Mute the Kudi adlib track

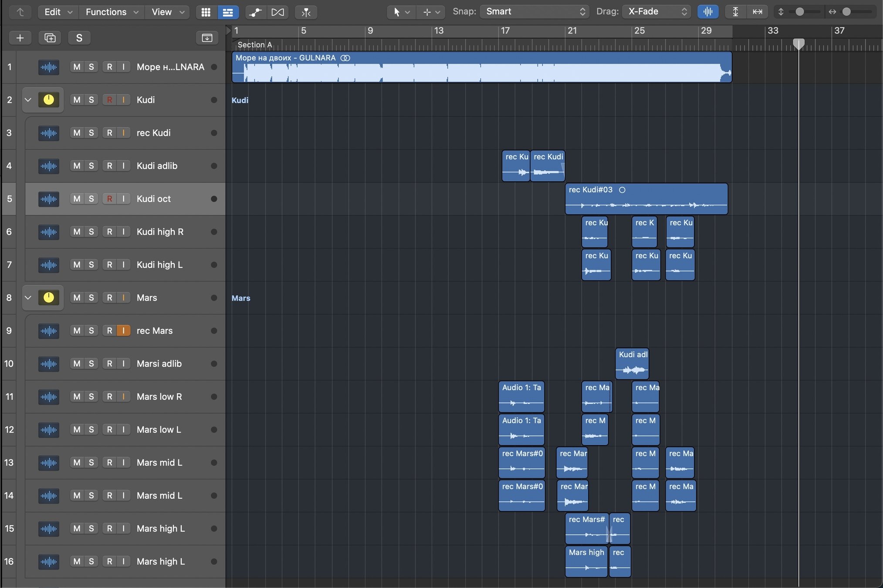coord(77,166)
